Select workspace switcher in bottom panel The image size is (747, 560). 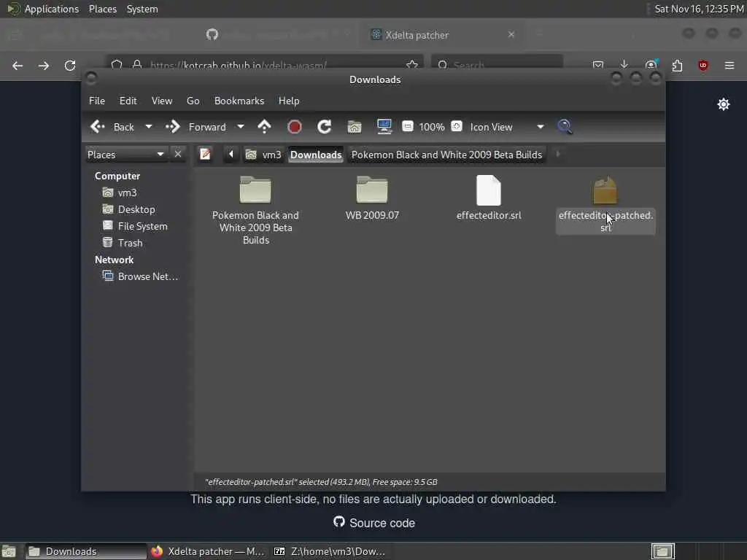coord(662,551)
